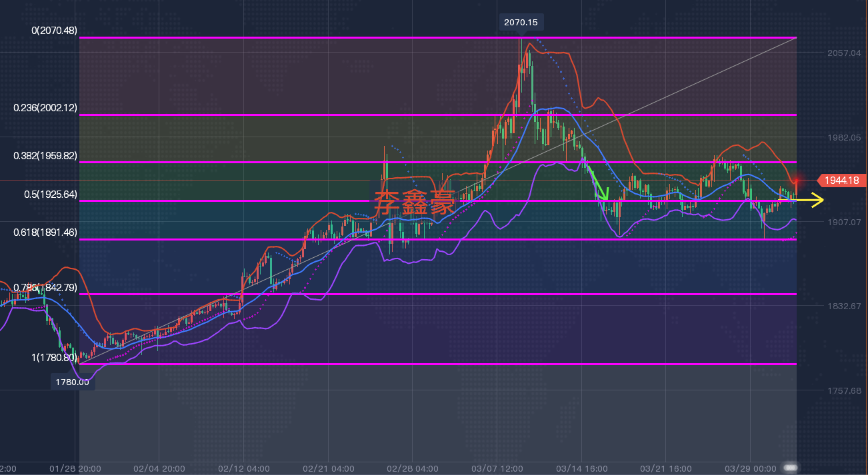Select the 0.382(1959.82) Fibonacci level label

[45, 155]
